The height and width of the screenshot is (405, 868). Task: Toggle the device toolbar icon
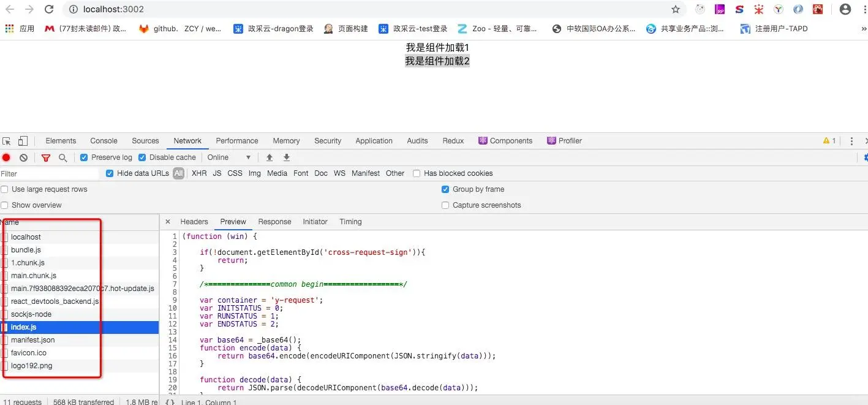click(x=23, y=141)
